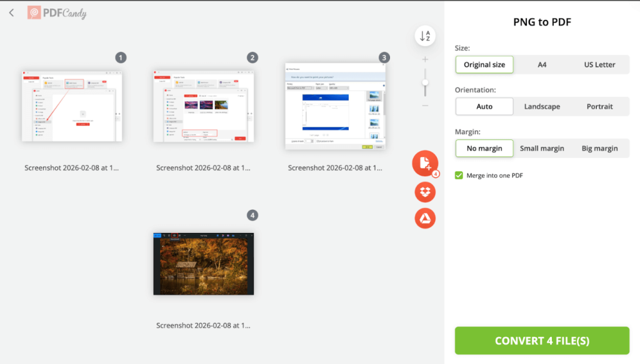The height and width of the screenshot is (364, 640).
Task: Select Landscape orientation
Action: [542, 106]
